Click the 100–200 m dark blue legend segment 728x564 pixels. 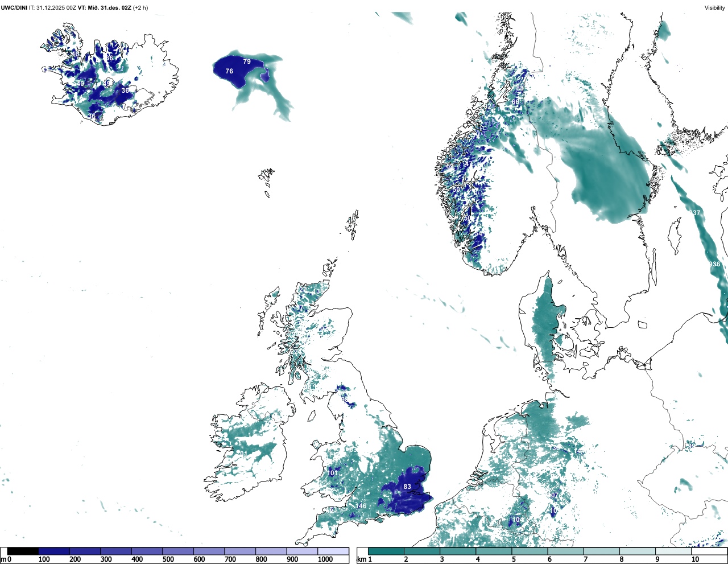54,551
